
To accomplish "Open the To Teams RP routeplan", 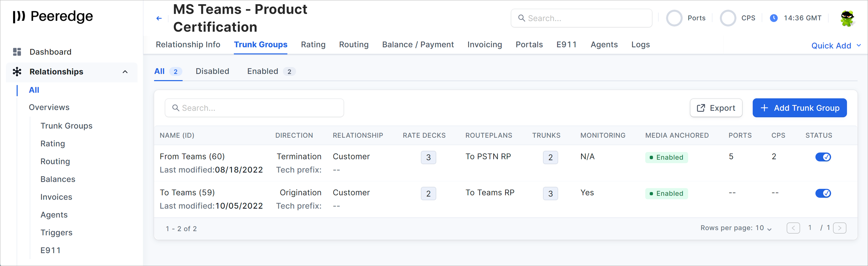I will 490,193.
